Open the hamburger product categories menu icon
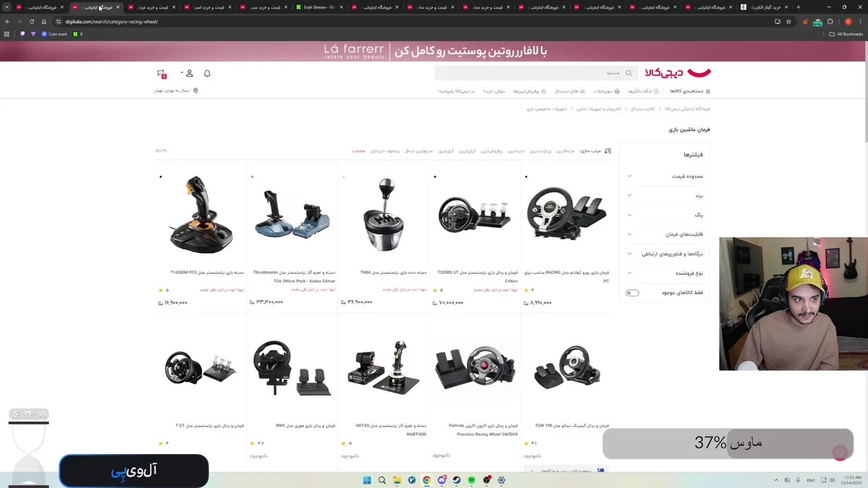Screen dimensions: 868x488 coord(708,91)
